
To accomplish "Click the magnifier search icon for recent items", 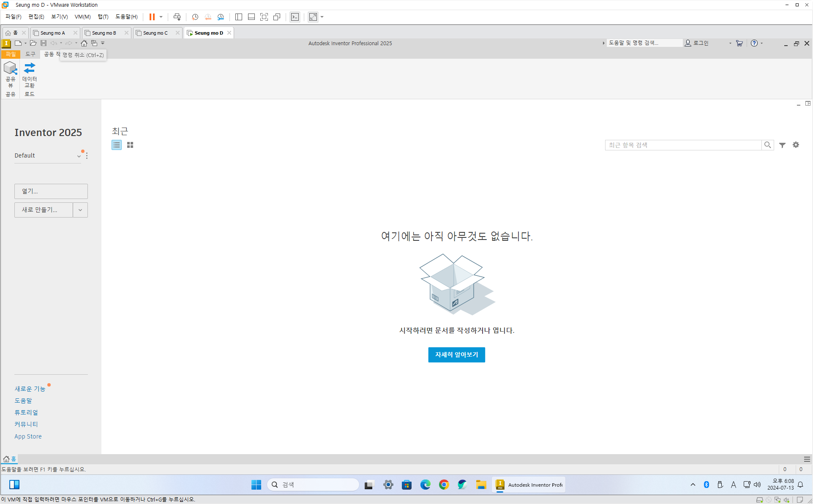I will point(767,145).
